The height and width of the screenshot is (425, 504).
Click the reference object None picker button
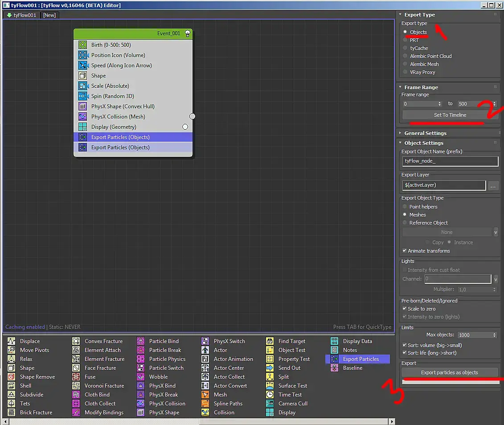click(x=447, y=232)
